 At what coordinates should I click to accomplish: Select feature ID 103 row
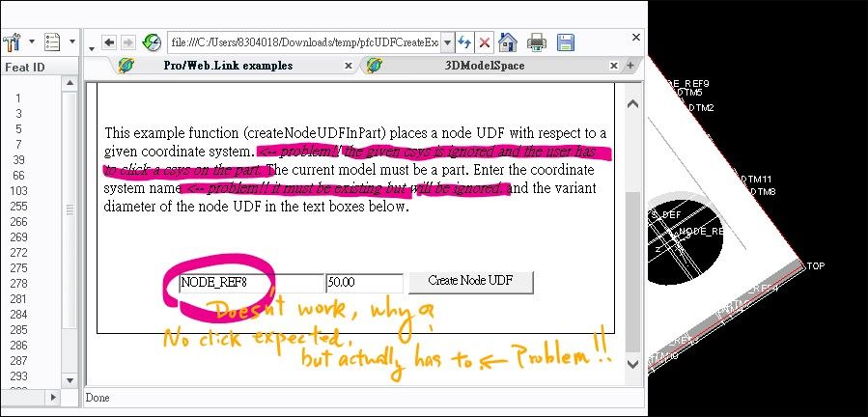click(18, 190)
